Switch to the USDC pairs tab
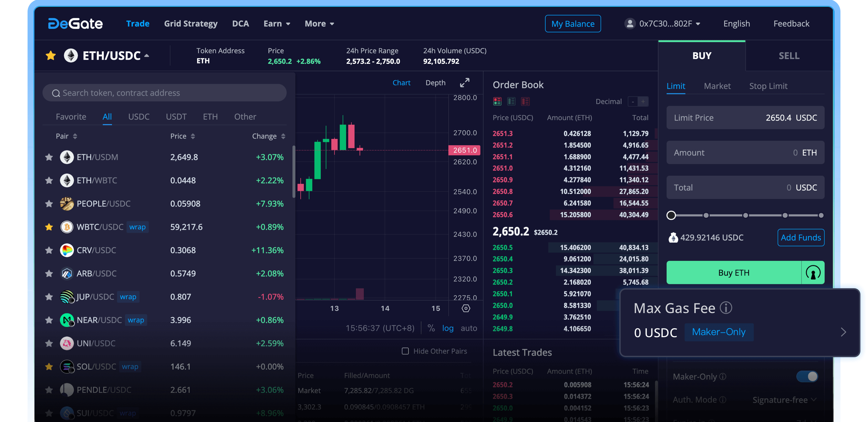This screenshot has width=868, height=422. (139, 117)
